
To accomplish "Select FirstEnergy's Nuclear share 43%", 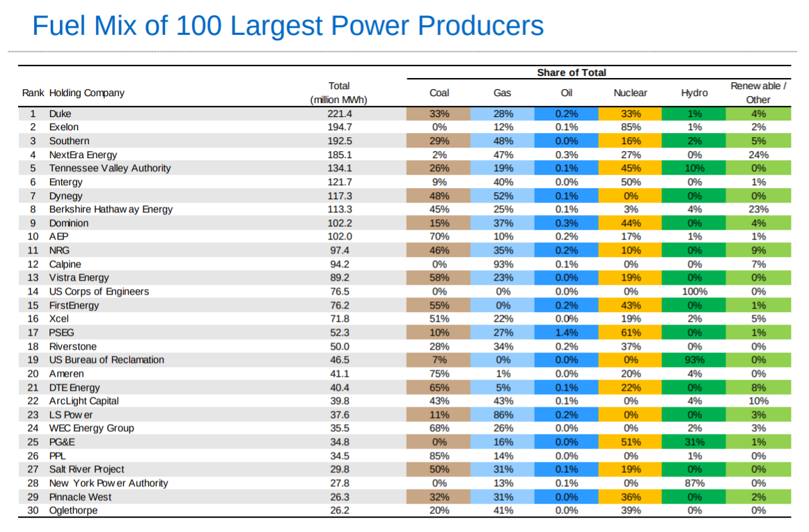I will pyautogui.click(x=631, y=306).
